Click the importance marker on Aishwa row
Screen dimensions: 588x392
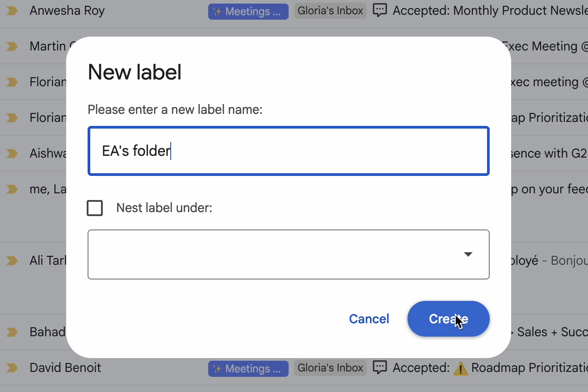point(12,154)
